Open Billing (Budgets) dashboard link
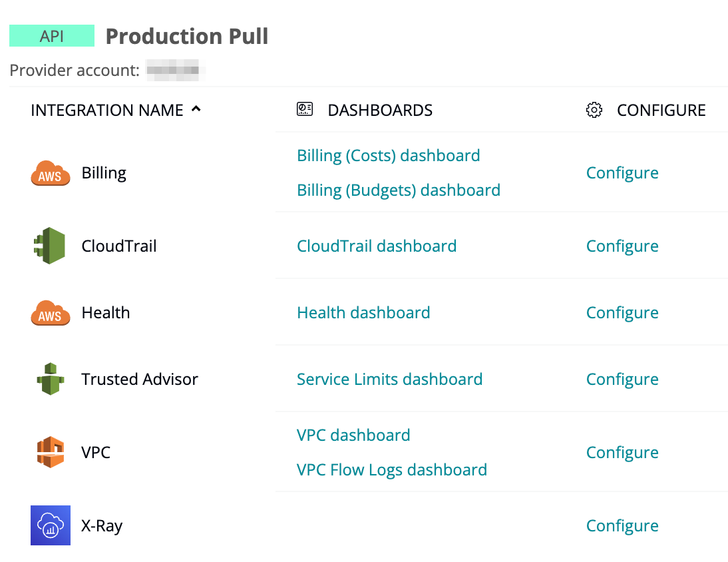728x562 pixels. tap(398, 190)
